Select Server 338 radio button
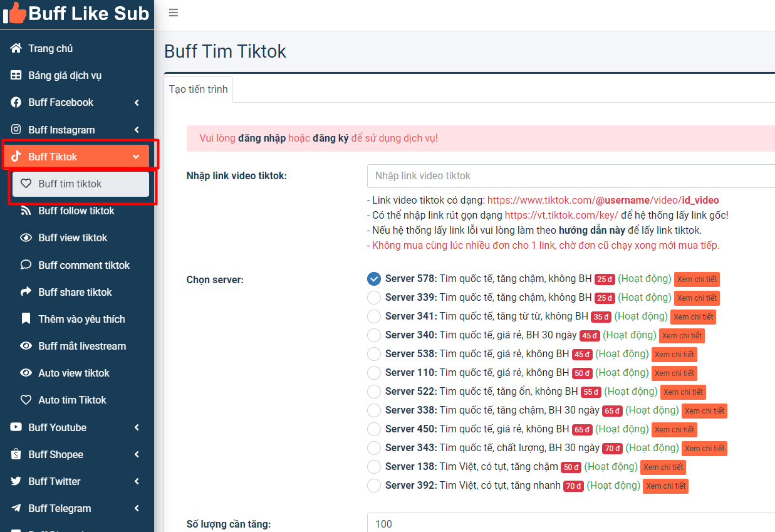This screenshot has height=532, width=775. click(374, 410)
